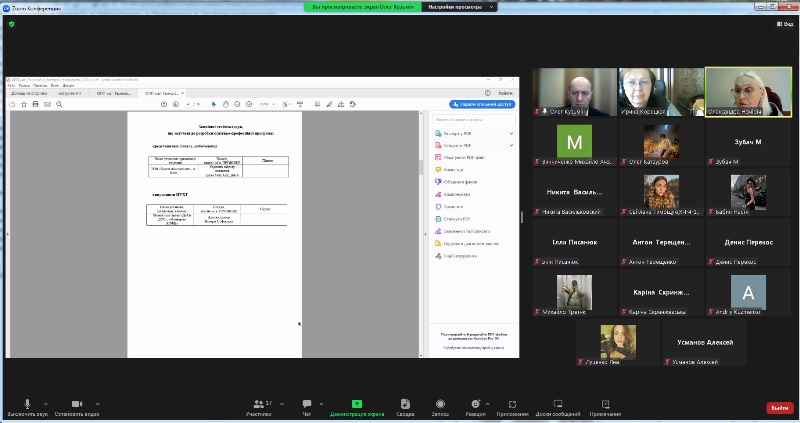The height and width of the screenshot is (423, 800).
Task: Click the PDF tools search field
Action: coord(473,119)
